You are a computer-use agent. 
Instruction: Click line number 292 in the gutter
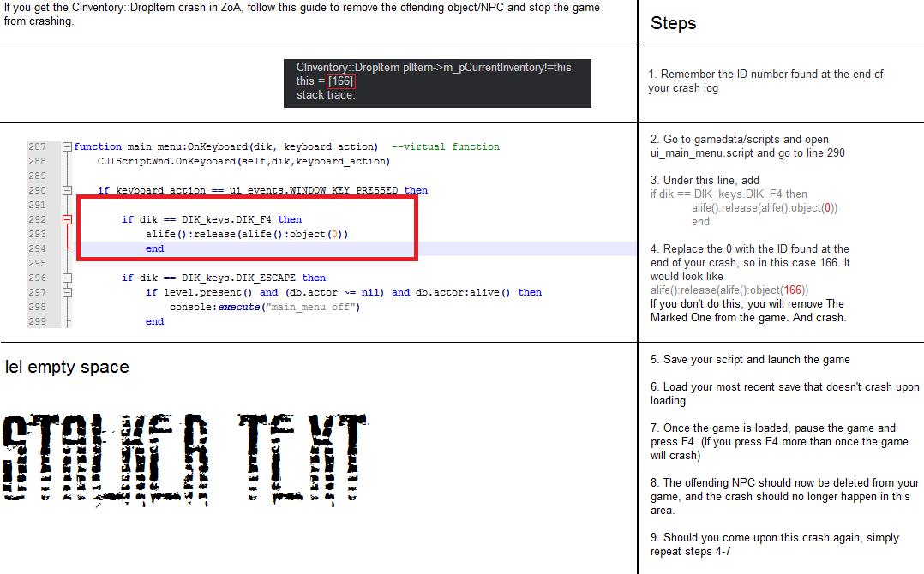click(37, 219)
